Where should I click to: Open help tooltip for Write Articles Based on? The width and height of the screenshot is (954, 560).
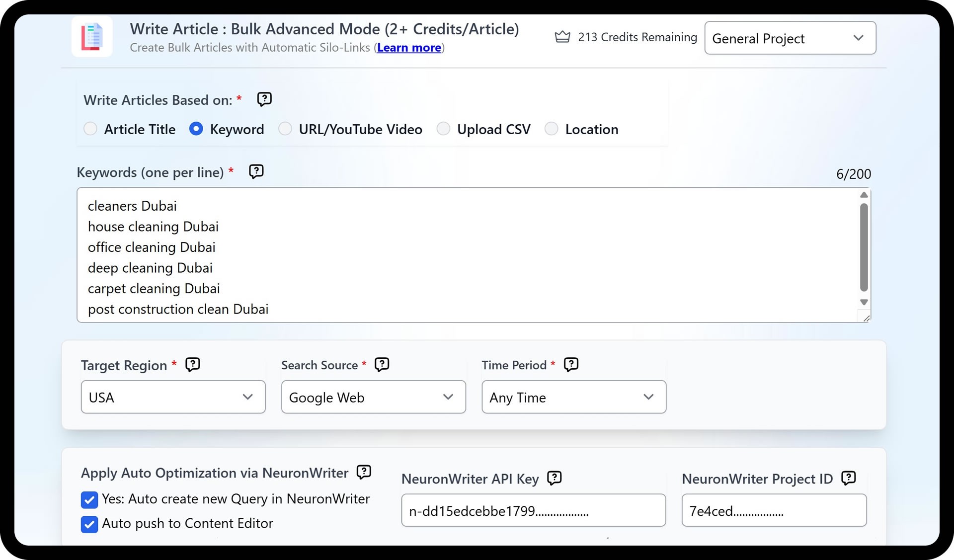click(x=264, y=99)
